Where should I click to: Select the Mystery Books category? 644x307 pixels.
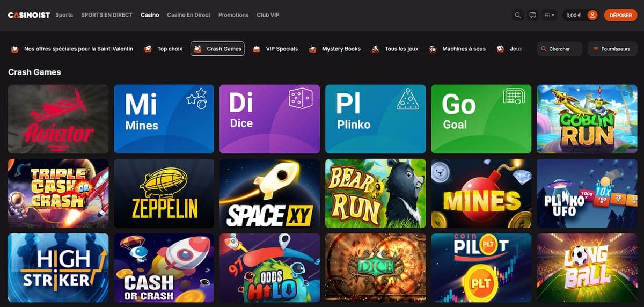[334, 49]
